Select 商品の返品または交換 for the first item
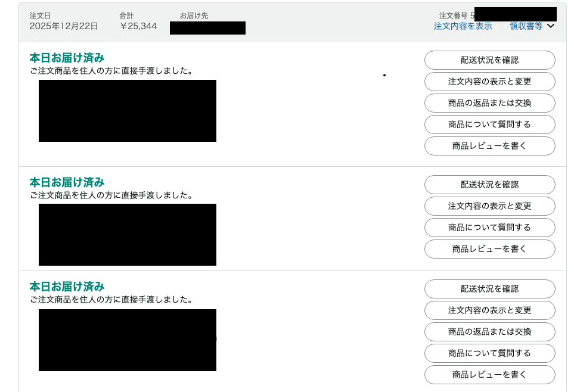This screenshot has height=392, width=574. pos(489,103)
